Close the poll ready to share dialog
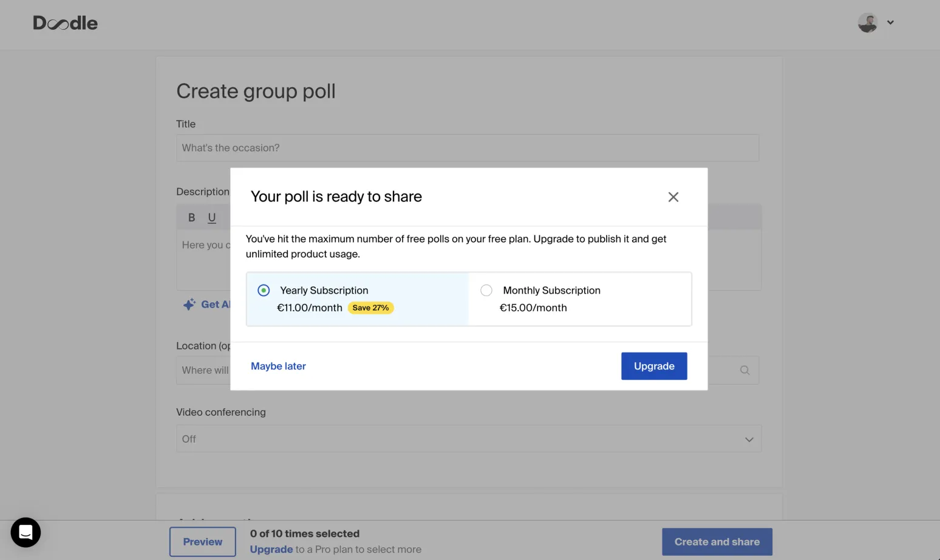The width and height of the screenshot is (940, 560). pyautogui.click(x=673, y=197)
